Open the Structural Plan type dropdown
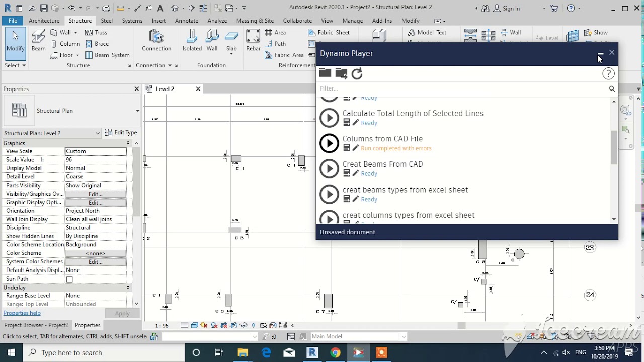 [137, 111]
